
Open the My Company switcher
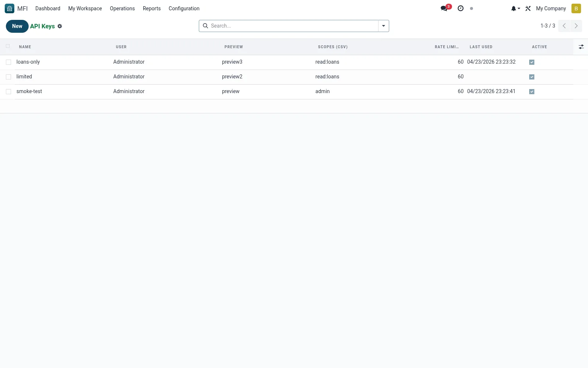click(x=551, y=8)
